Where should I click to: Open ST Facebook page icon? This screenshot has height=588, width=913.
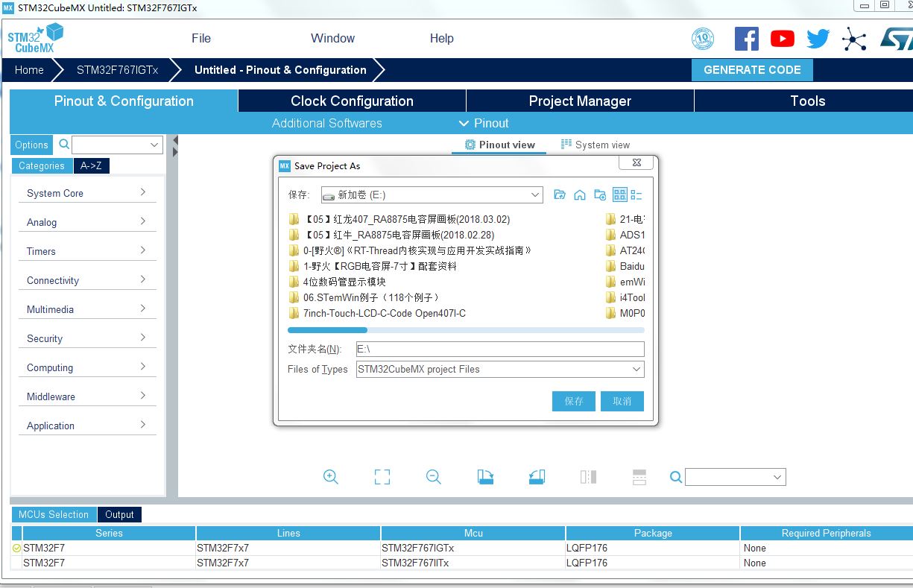point(746,39)
